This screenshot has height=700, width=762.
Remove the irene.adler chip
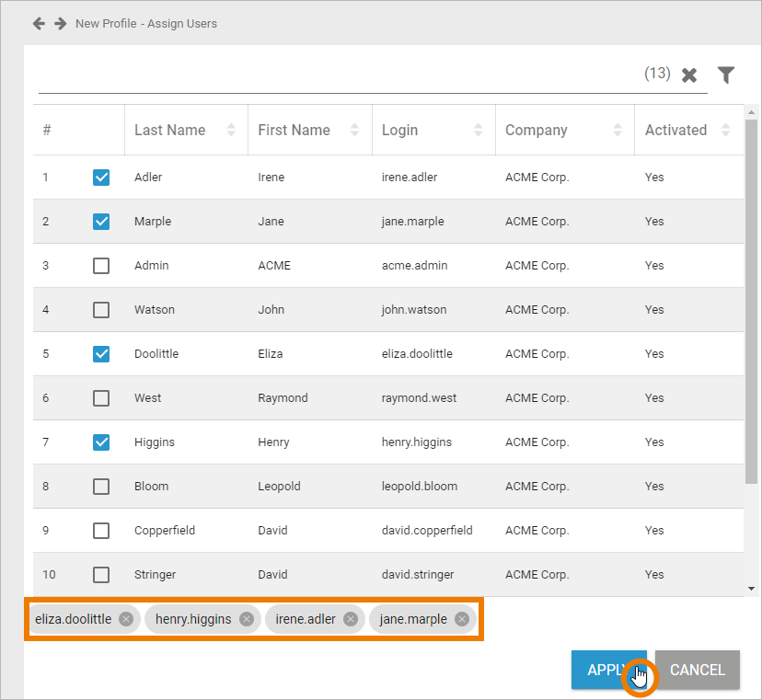coord(351,619)
